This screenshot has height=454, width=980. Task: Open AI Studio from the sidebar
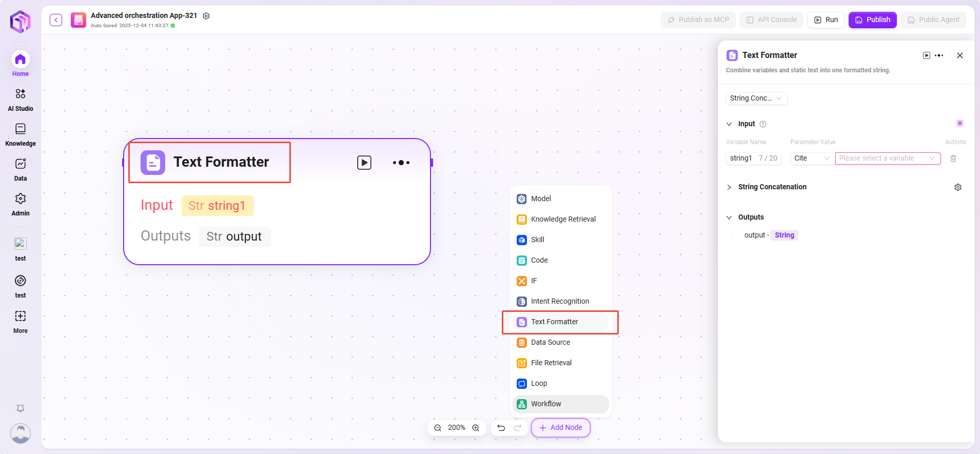pos(21,100)
